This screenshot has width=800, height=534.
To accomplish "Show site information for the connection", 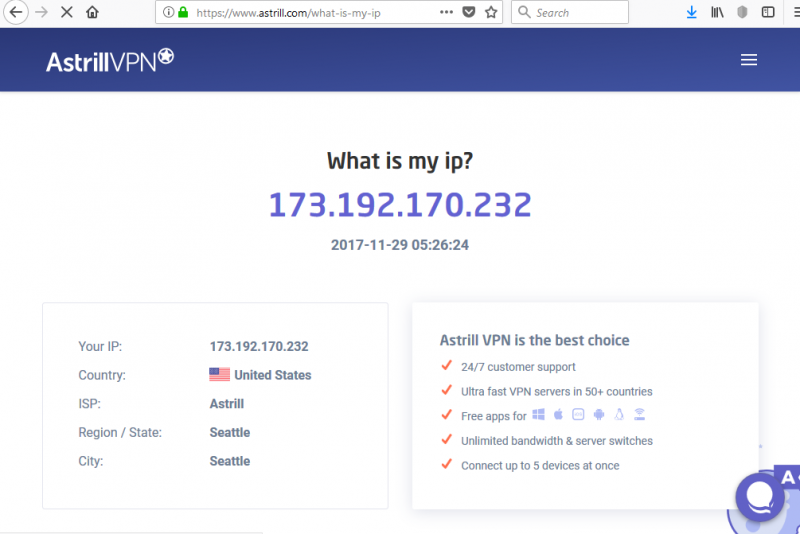I will pos(167,13).
